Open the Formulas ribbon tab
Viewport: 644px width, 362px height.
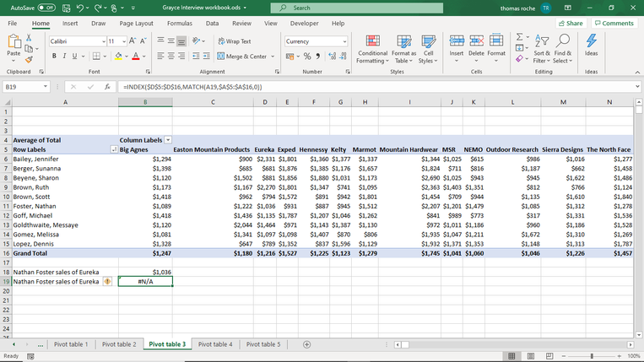point(179,24)
